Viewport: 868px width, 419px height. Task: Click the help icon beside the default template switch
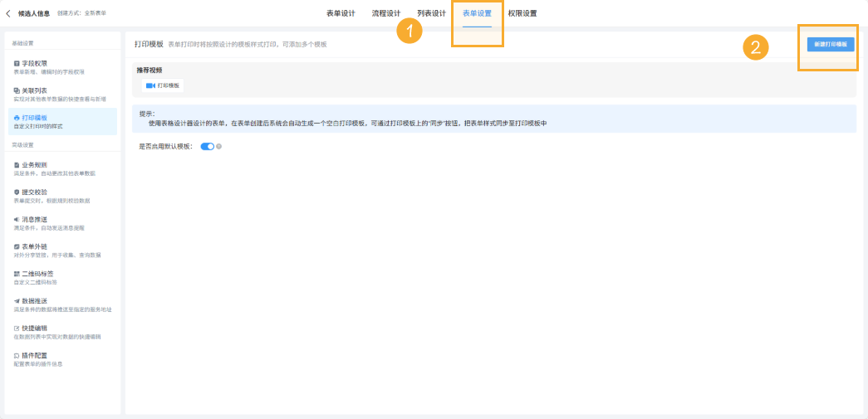coord(219,147)
